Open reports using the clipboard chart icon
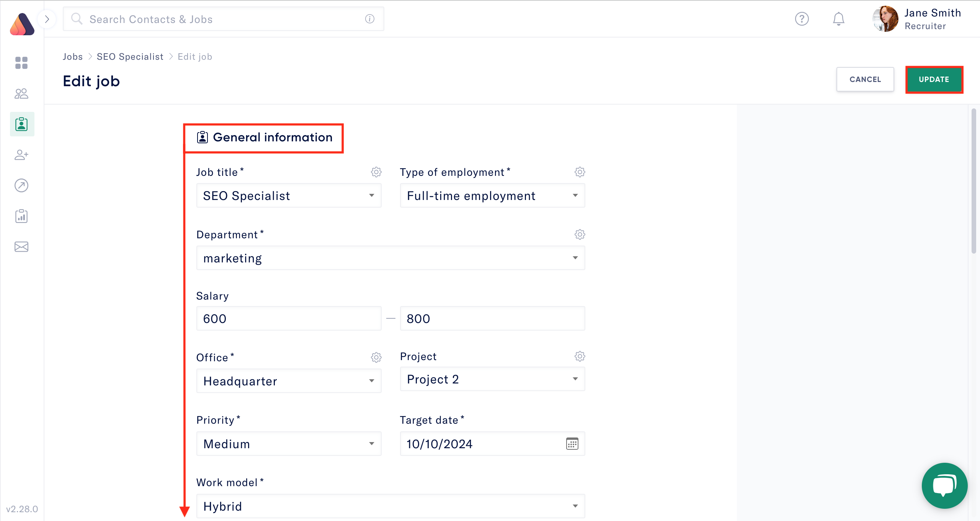Viewport: 980px width, 521px height. [x=21, y=216]
